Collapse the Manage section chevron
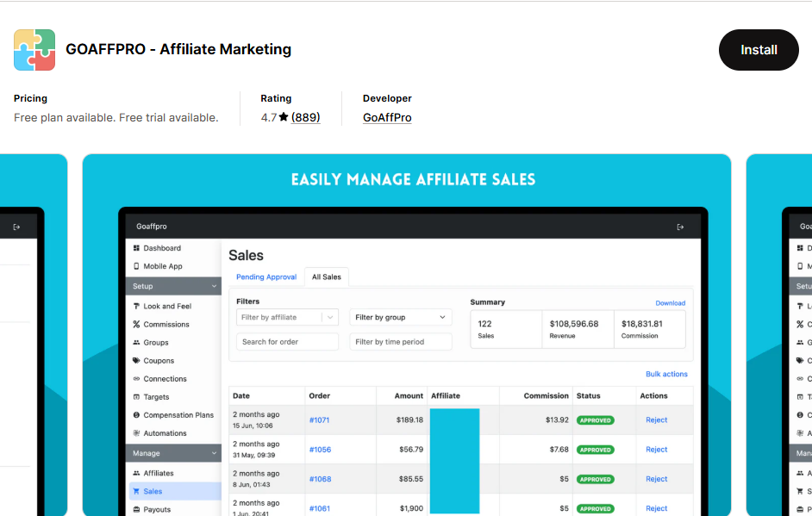 pos(214,453)
